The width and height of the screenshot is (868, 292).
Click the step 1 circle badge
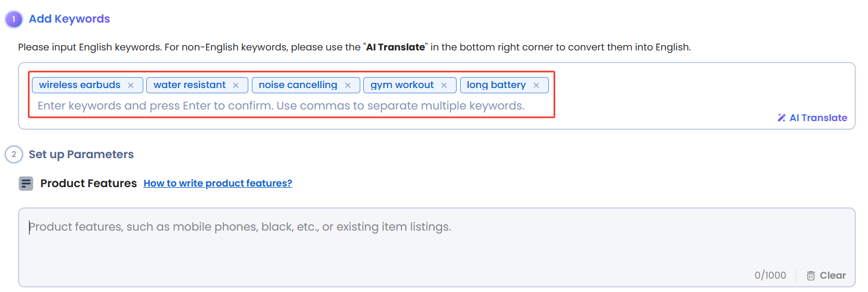(14, 19)
